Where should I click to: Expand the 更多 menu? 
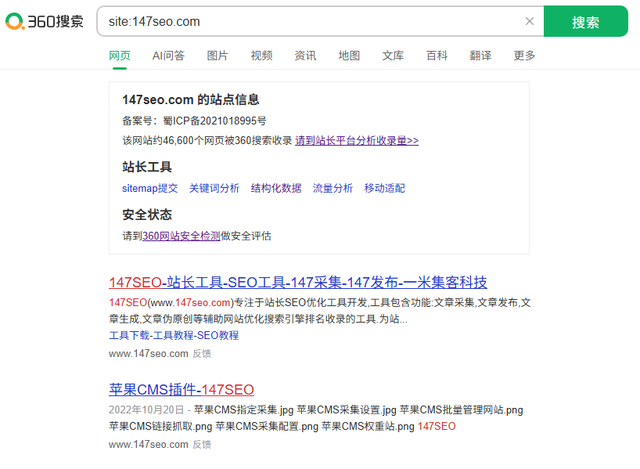tap(524, 55)
